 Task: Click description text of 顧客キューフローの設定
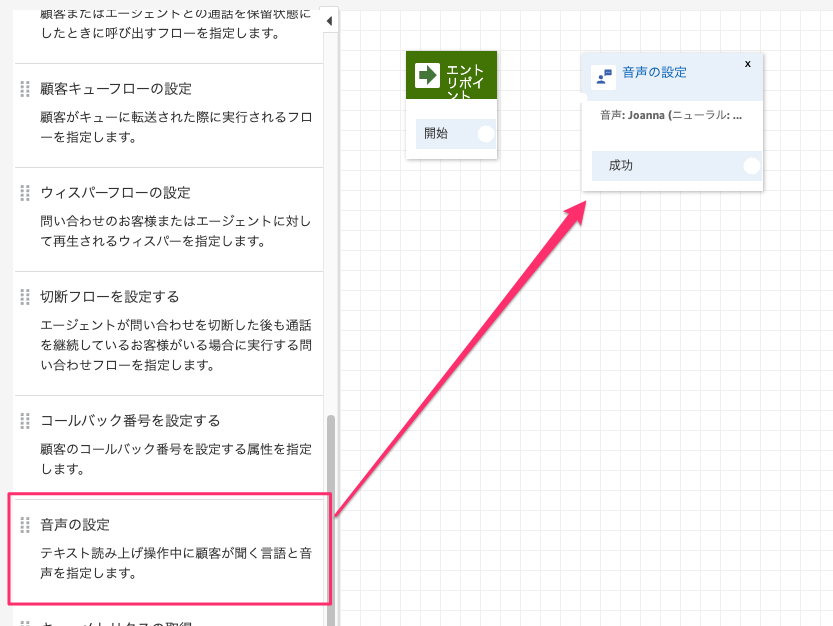(176, 127)
